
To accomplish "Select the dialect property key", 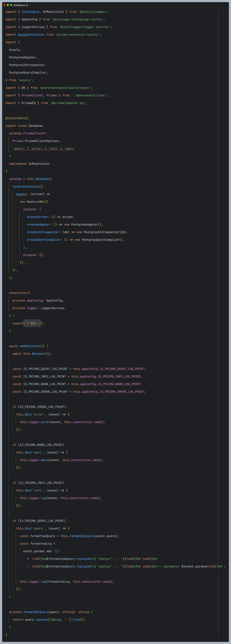I will coord(29,209).
